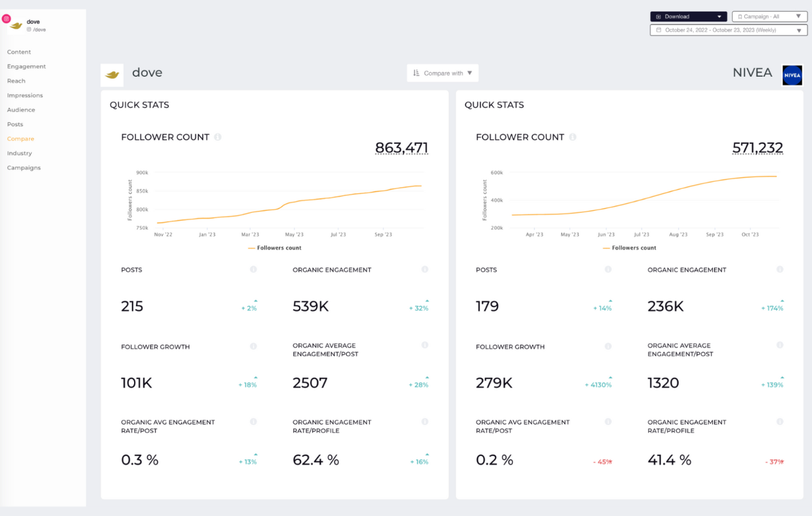Open the Download dropdown

[x=688, y=17]
